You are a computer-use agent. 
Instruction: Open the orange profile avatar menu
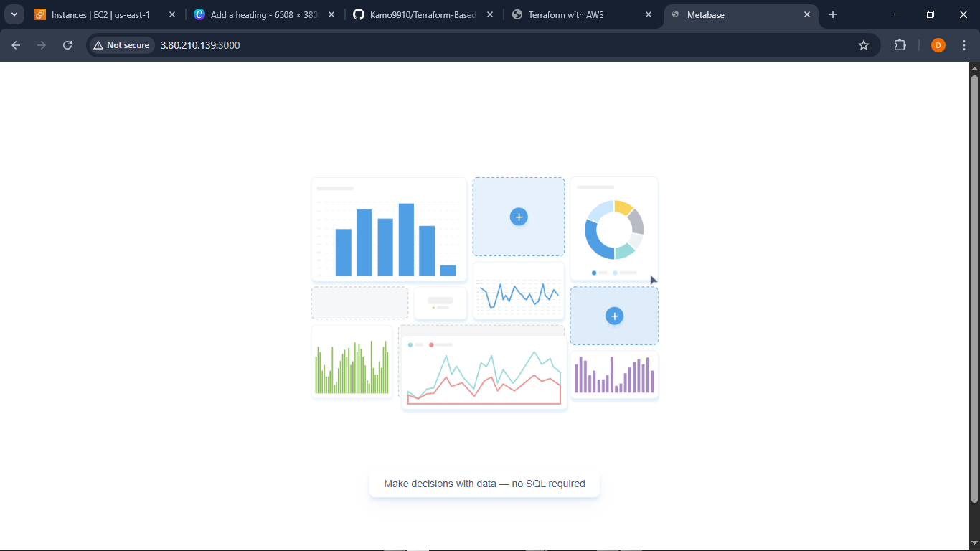point(938,45)
